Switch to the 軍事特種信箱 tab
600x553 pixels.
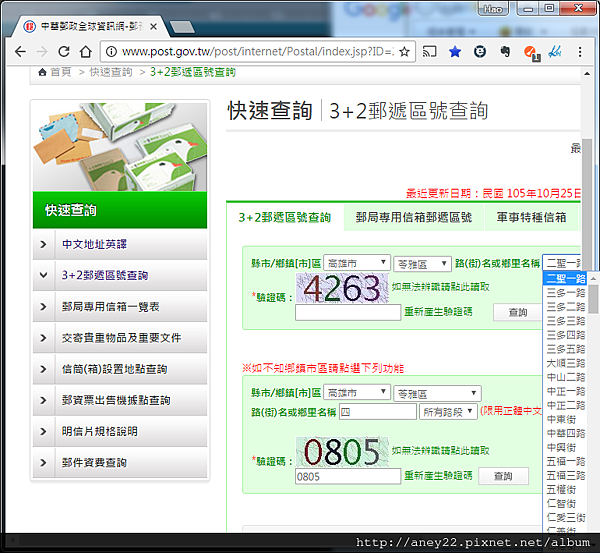[532, 217]
